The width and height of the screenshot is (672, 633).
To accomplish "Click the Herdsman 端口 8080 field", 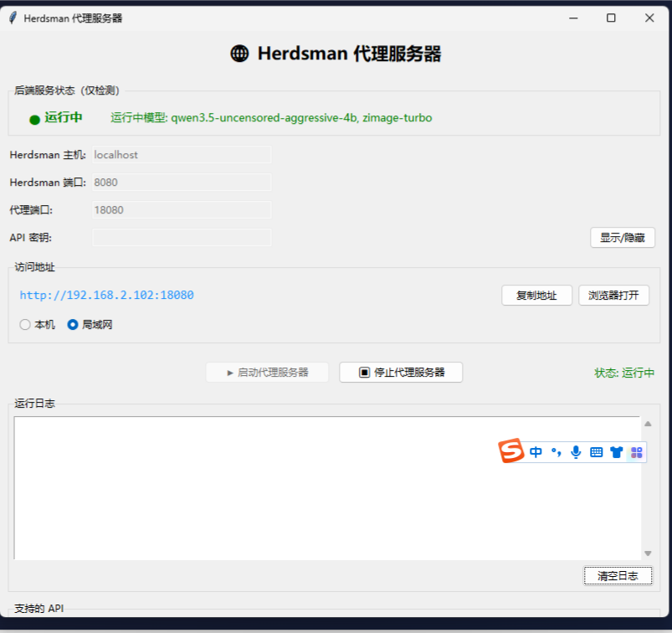I will coord(182,183).
